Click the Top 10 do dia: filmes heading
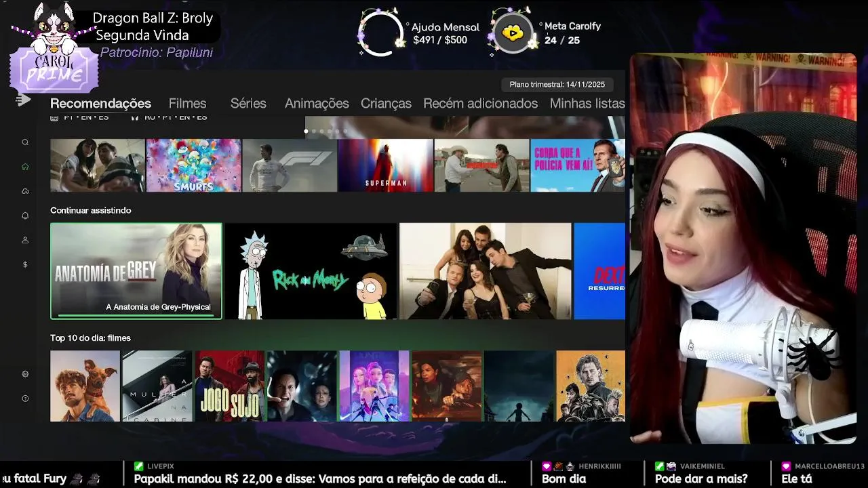Image resolution: width=868 pixels, height=488 pixels. pos(90,338)
